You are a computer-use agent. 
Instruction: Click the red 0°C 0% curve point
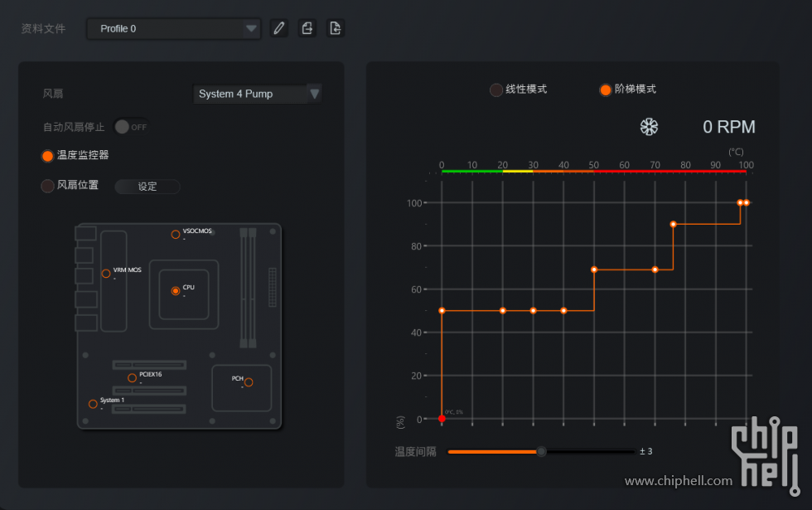click(442, 418)
